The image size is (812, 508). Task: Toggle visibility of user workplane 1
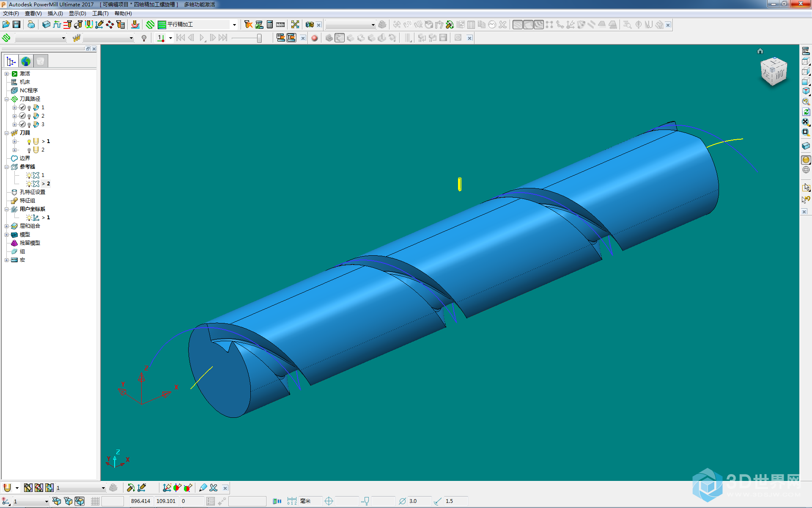29,218
